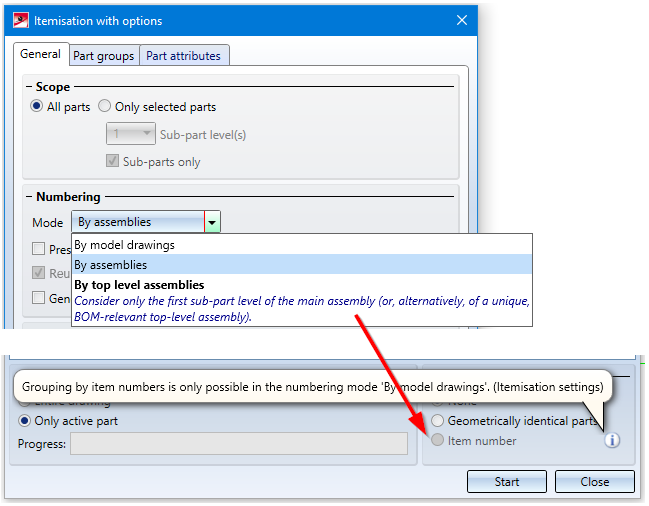Viewport: 649px width, 506px height.
Task: Select By assemblies in dropdown list
Action: (302, 264)
